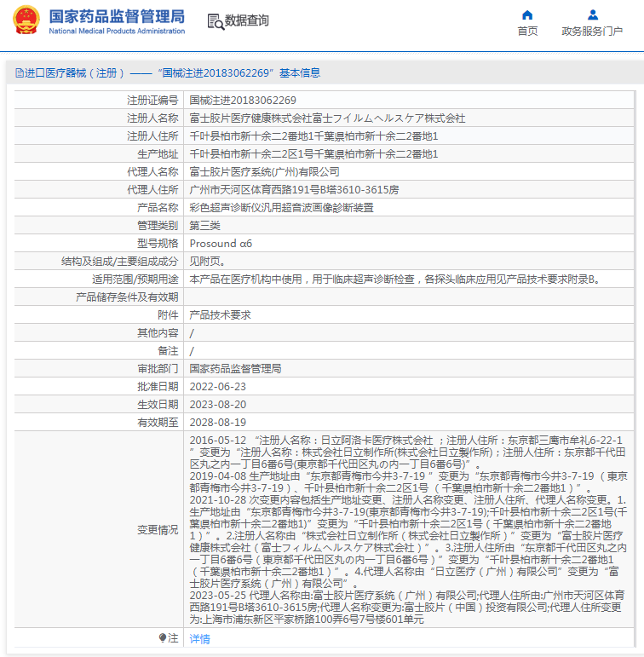Click 国家药品监督管理局 site title
The width and height of the screenshot is (644, 657).
tap(117, 17)
